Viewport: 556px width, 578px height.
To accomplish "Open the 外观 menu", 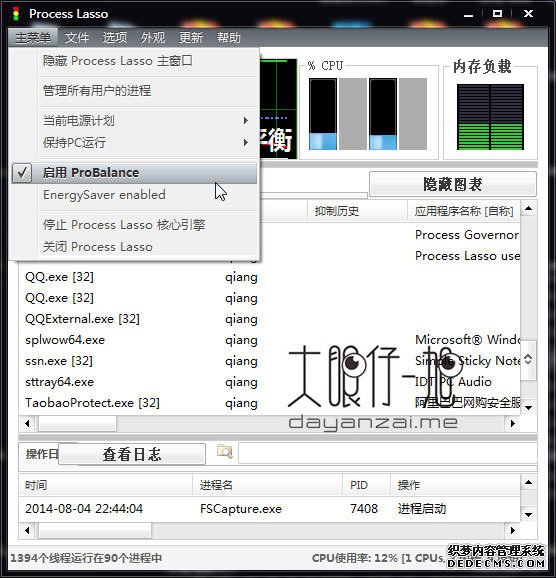I will (x=153, y=37).
